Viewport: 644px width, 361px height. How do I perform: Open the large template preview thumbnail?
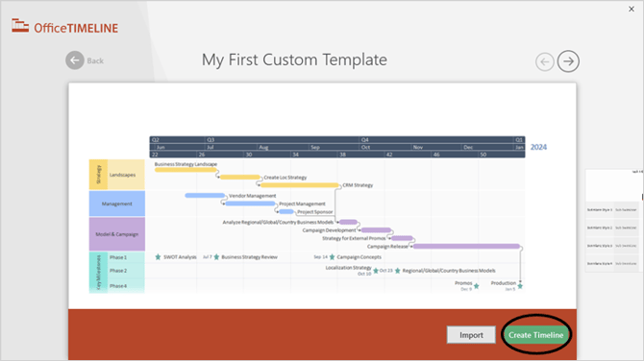click(322, 196)
